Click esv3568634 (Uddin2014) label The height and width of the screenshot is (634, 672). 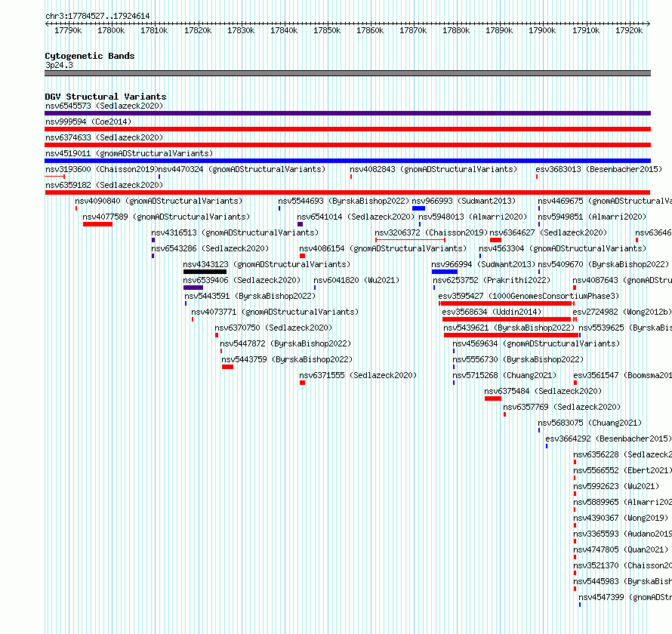(x=492, y=312)
